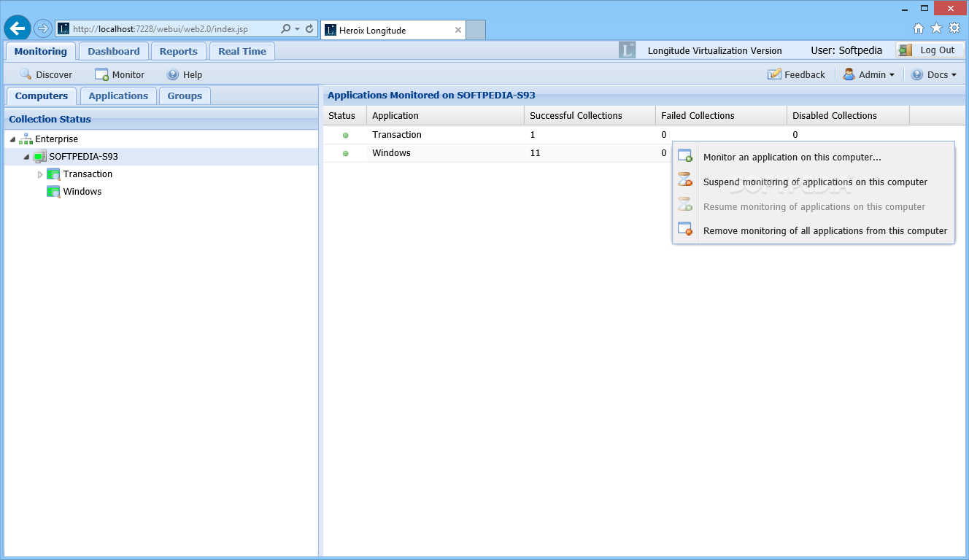Viewport: 969px width, 560px height.
Task: Select the SOFTPEDIA-S93 tree label
Action: click(83, 157)
